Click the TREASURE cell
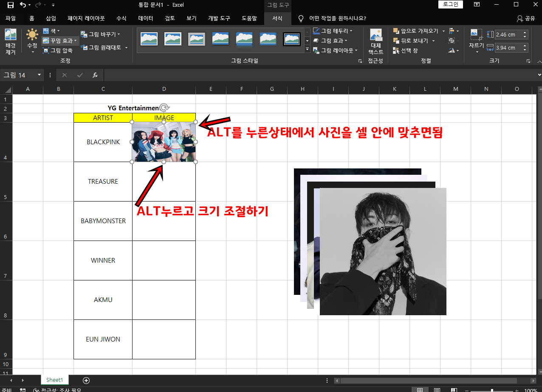The height and width of the screenshot is (392, 542). tap(103, 182)
